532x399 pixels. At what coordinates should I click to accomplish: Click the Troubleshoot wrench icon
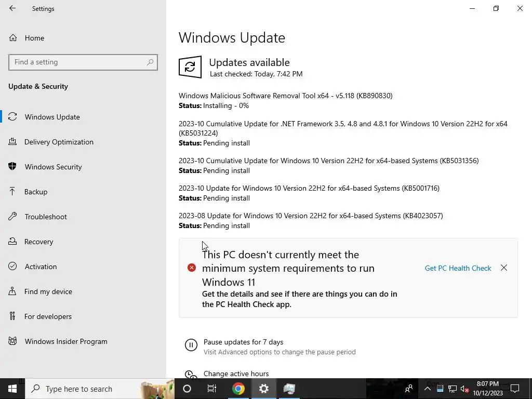click(12, 216)
